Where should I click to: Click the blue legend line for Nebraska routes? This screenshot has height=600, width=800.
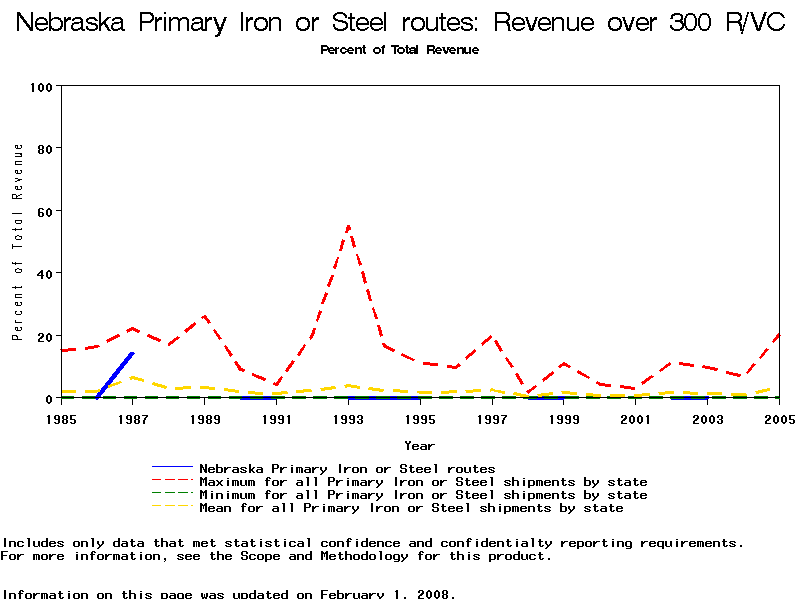pyautogui.click(x=171, y=468)
